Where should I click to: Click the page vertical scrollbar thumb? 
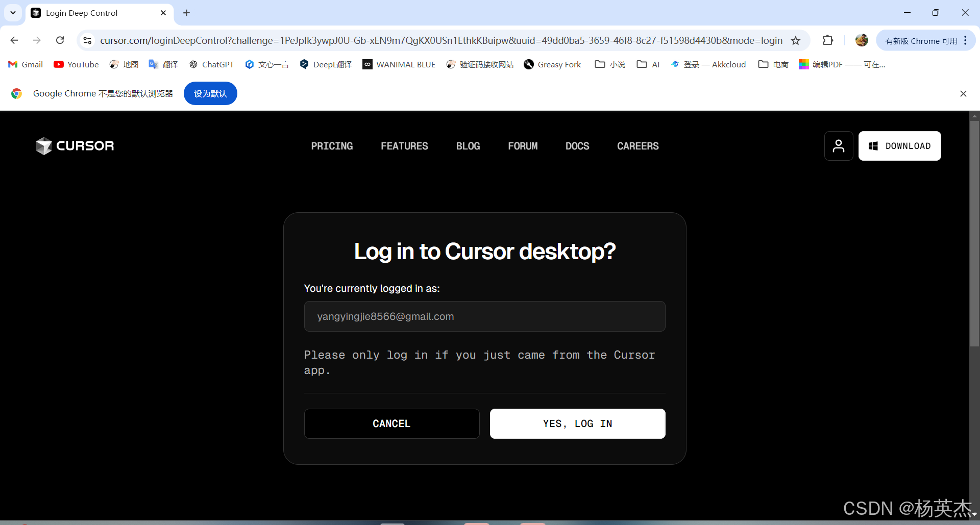click(974, 234)
